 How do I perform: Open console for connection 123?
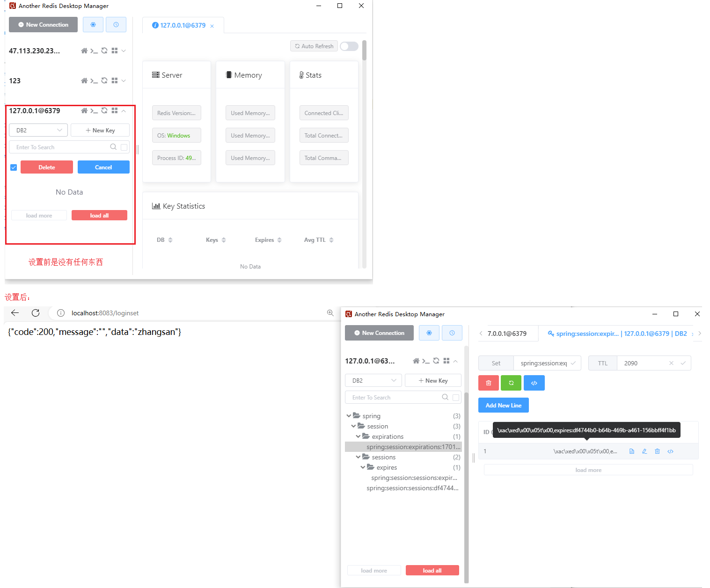94,81
